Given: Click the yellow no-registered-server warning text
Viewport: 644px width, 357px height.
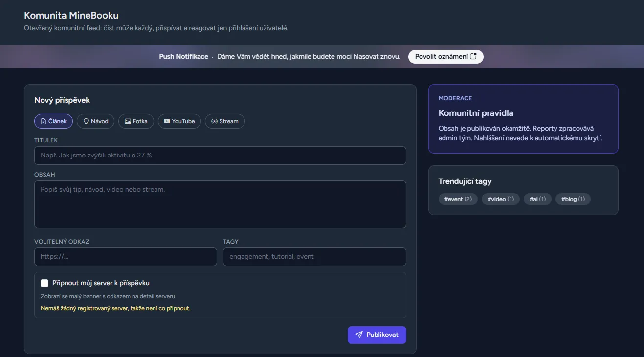Looking at the screenshot, I should [115, 308].
